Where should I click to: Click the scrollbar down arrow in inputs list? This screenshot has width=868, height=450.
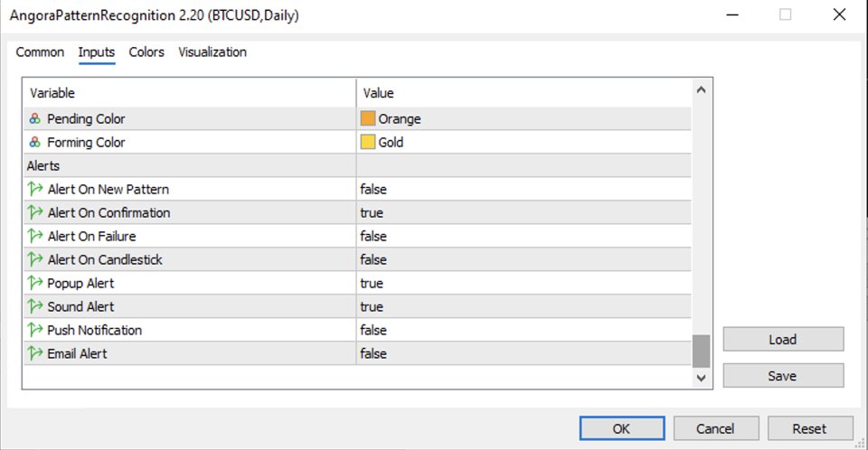coord(701,378)
